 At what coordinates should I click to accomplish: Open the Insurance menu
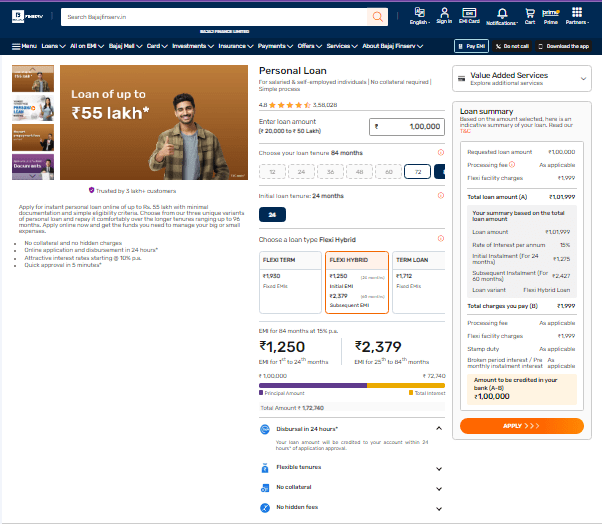coord(235,46)
